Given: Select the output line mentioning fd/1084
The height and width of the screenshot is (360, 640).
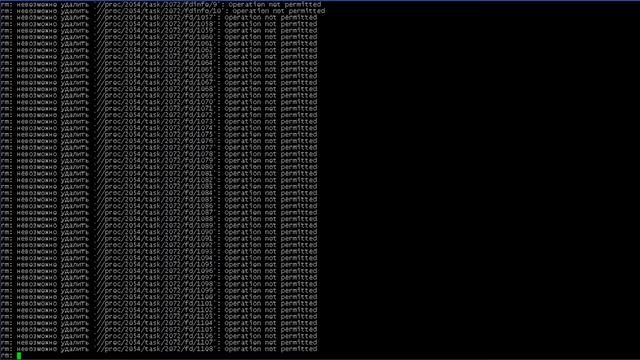Looking at the screenshot, I should tap(158, 193).
